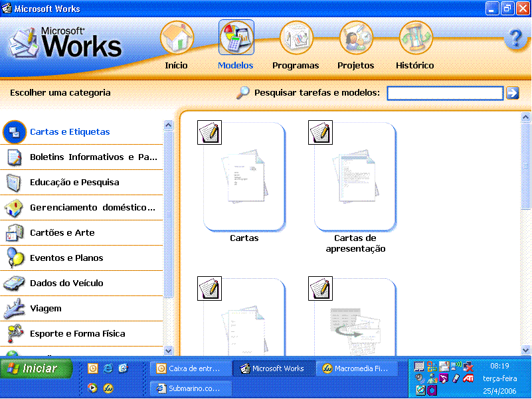Click the ATI tray icon
The width and height of the screenshot is (532, 399).
(468, 378)
